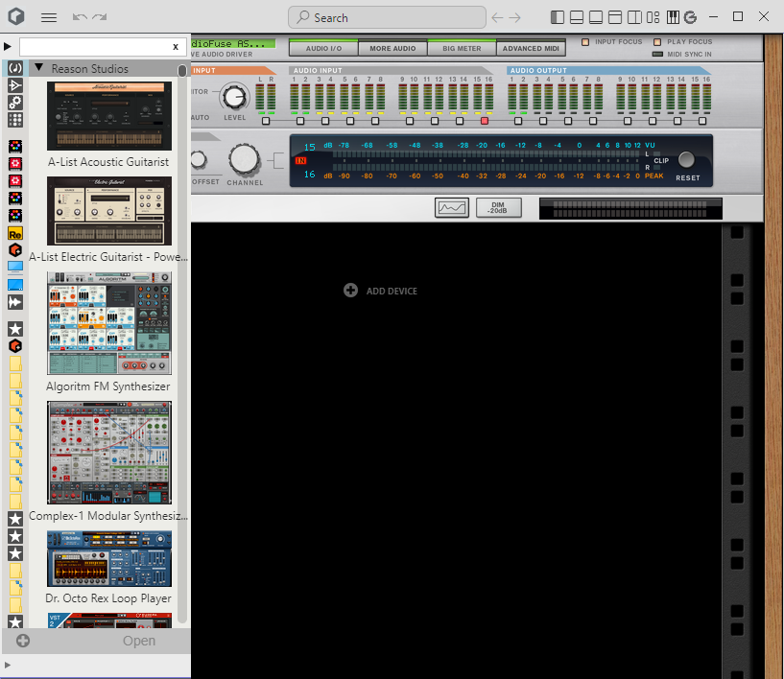Click the spectrum curve graph button
The height and width of the screenshot is (679, 784).
click(x=452, y=207)
